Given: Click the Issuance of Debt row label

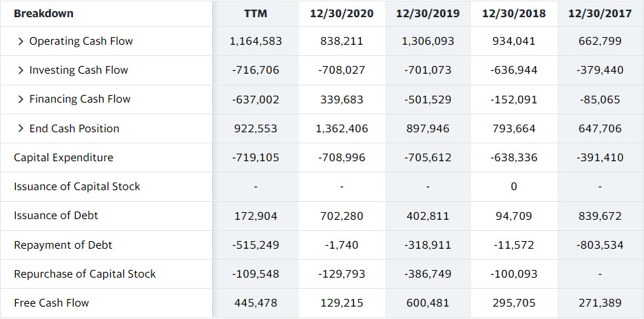Looking at the screenshot, I should point(56,216).
